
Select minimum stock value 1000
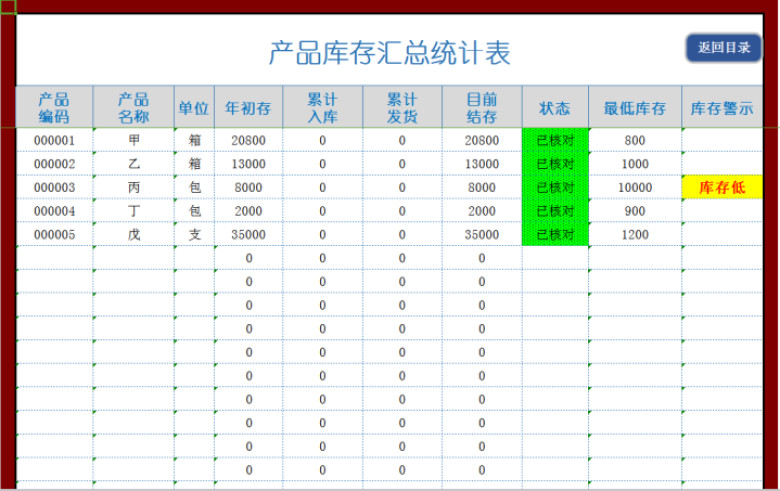tap(635, 164)
